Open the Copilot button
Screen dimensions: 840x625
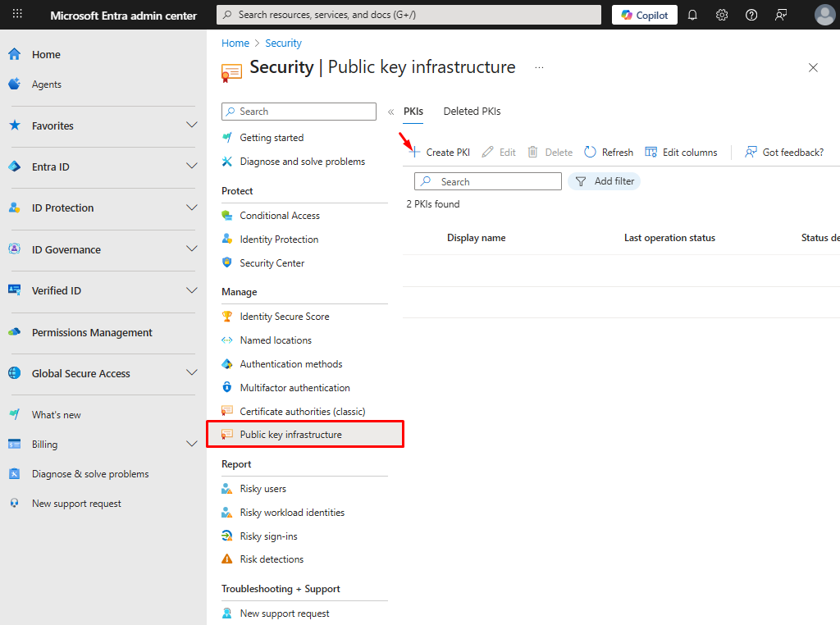pyautogui.click(x=644, y=15)
